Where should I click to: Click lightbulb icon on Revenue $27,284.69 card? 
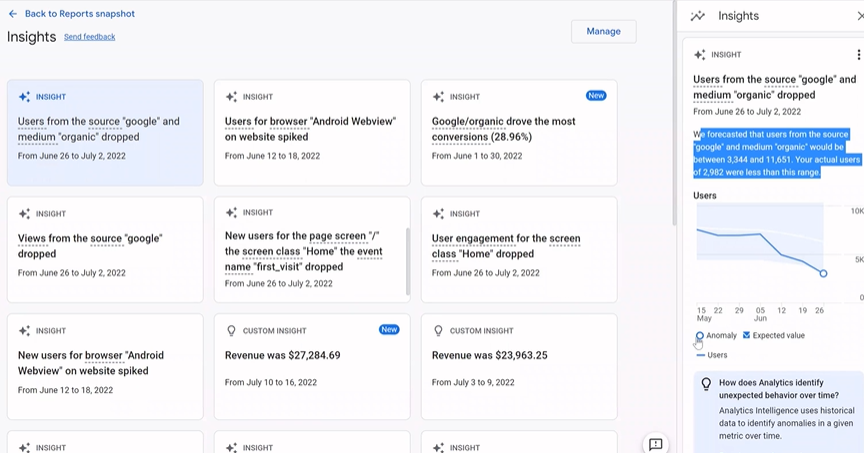tap(231, 331)
